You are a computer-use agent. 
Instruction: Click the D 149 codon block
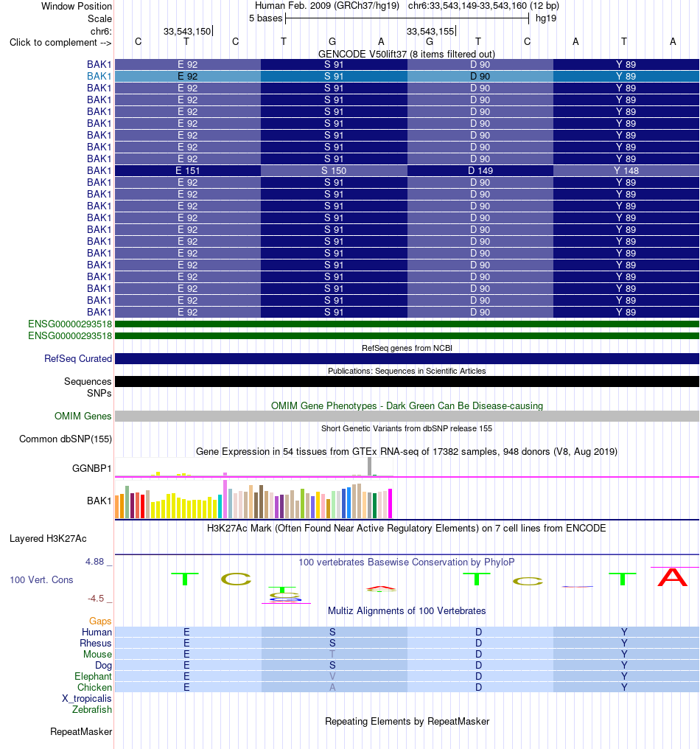pos(480,170)
